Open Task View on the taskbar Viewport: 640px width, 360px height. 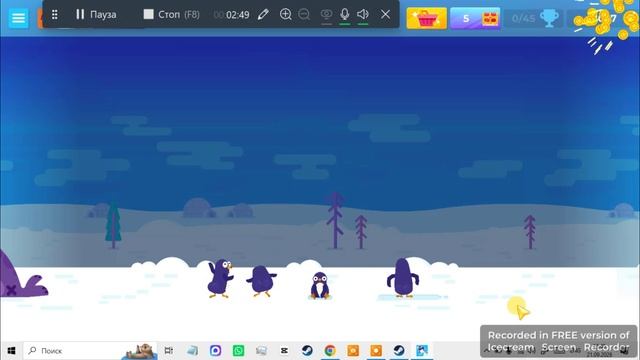click(169, 351)
